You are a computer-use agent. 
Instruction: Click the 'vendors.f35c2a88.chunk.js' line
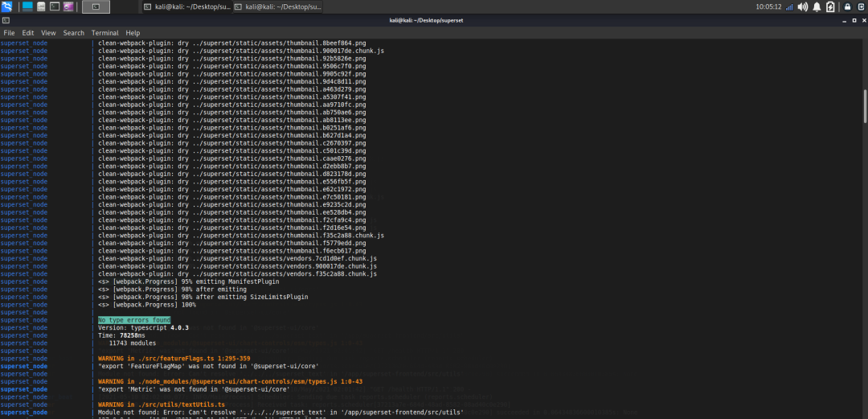[x=237, y=273]
